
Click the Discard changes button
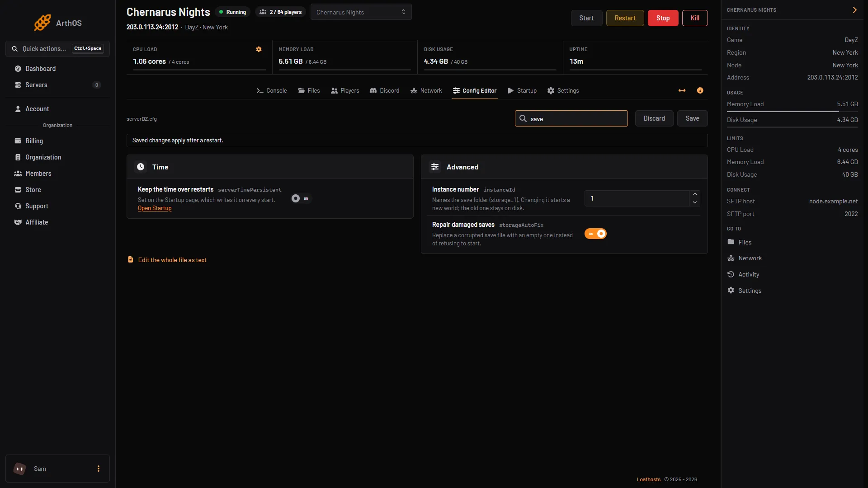click(654, 118)
